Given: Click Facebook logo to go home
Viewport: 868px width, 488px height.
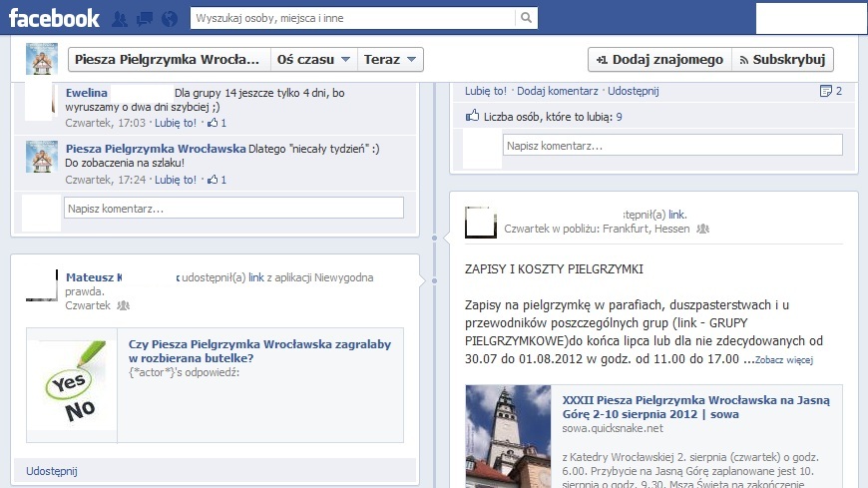Looking at the screenshot, I should tap(54, 18).
